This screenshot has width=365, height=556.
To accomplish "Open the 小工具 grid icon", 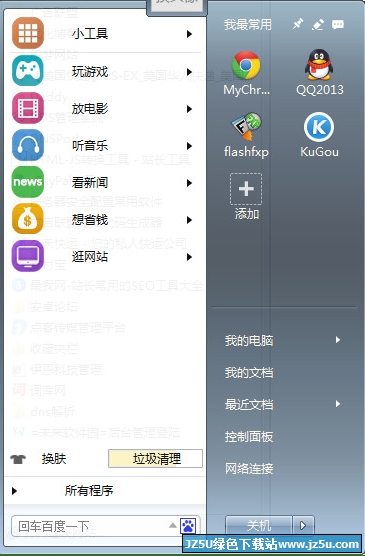I will (x=28, y=33).
